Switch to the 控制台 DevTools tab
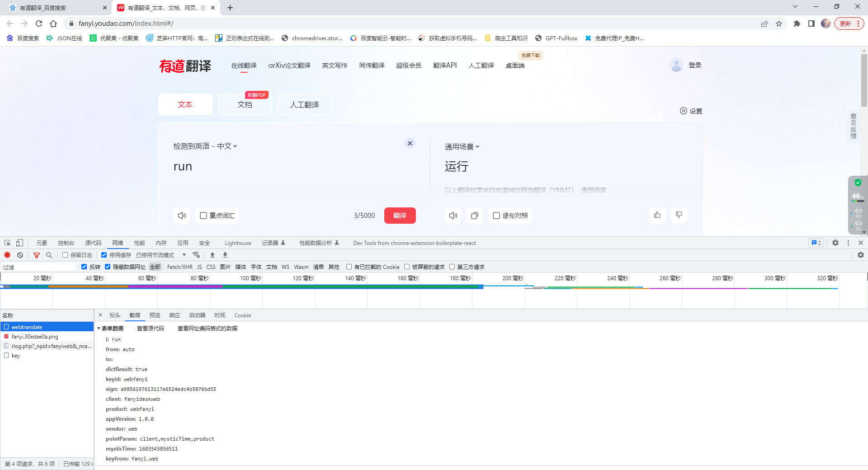The image size is (868, 470). click(66, 243)
